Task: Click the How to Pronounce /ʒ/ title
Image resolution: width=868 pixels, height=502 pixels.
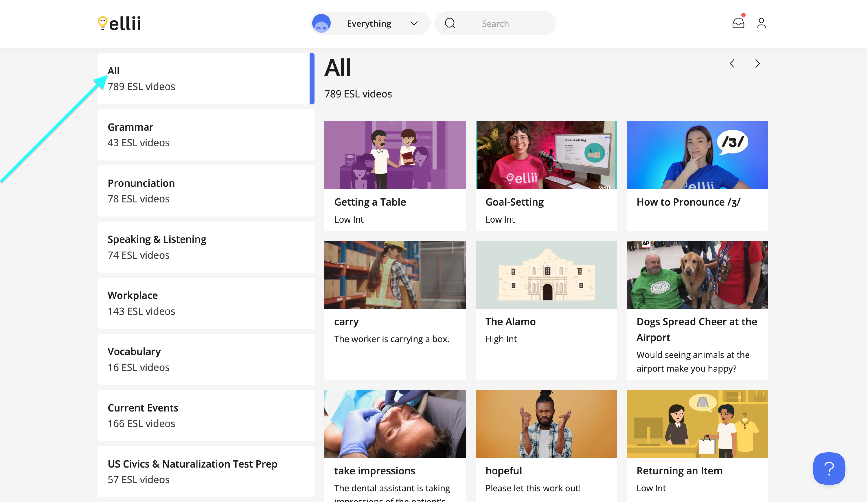Action: pos(688,202)
